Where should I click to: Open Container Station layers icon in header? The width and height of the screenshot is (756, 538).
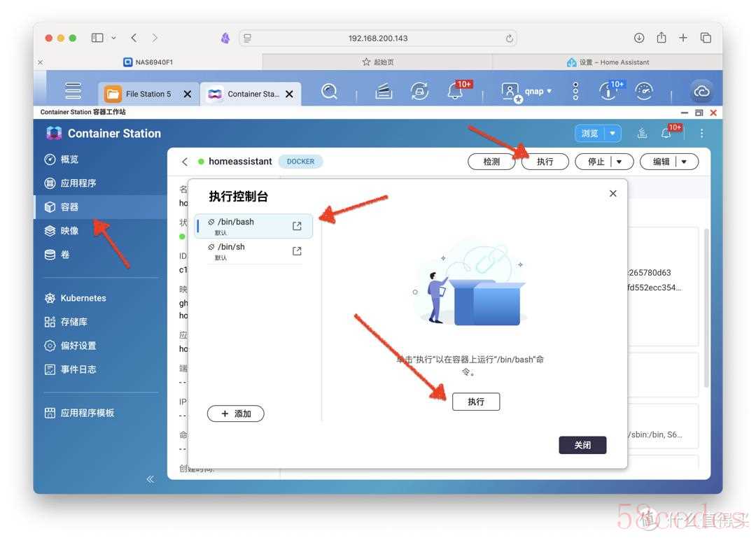pyautogui.click(x=642, y=133)
